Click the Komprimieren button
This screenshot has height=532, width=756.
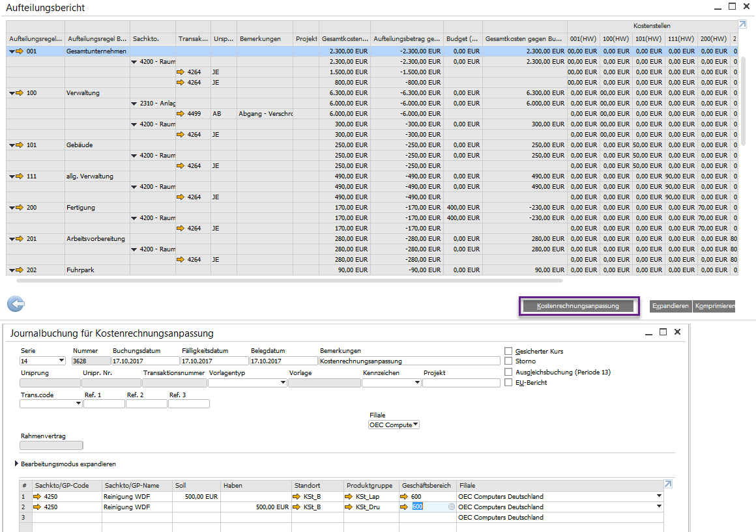pyautogui.click(x=714, y=306)
